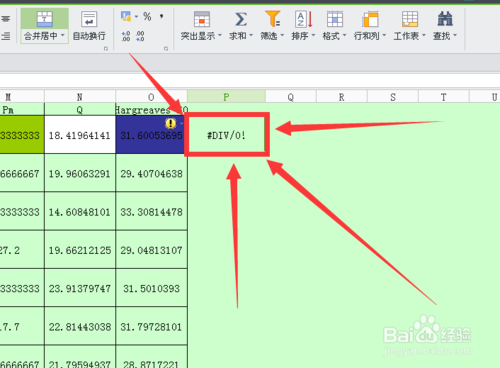The width and height of the screenshot is (500, 368).
Task: Open the 合并居中 dropdown arrow
Action: tap(63, 35)
